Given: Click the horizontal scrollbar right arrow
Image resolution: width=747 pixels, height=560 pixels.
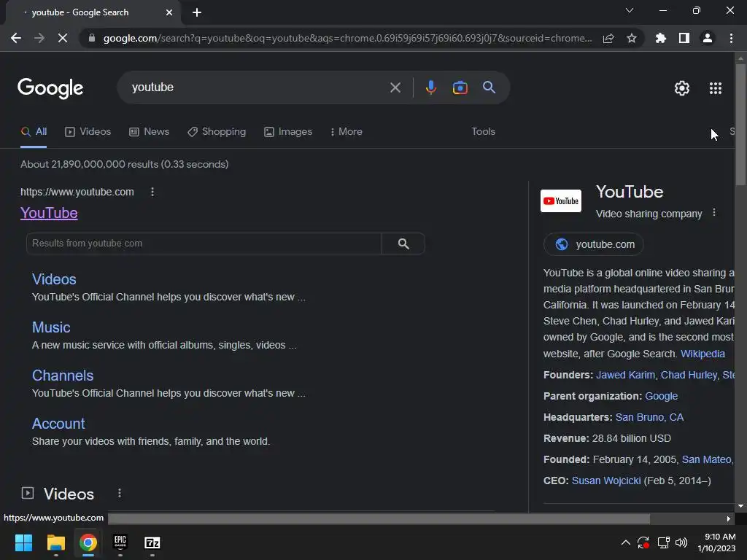Looking at the screenshot, I should (x=729, y=518).
